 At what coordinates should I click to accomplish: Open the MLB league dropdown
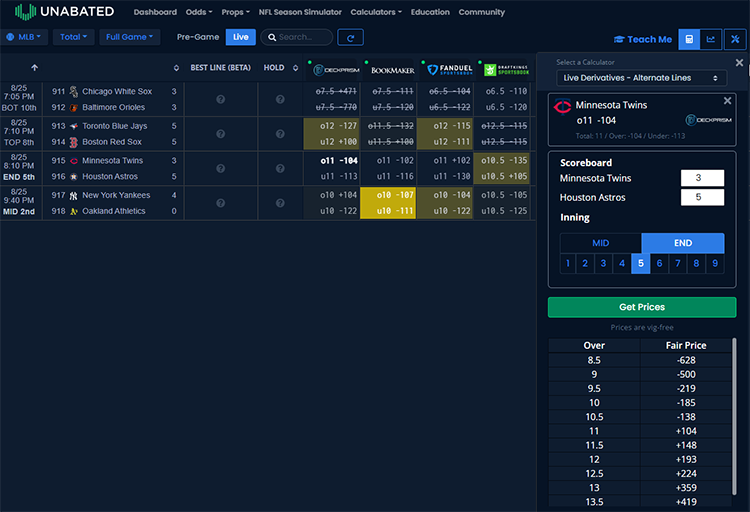click(24, 37)
